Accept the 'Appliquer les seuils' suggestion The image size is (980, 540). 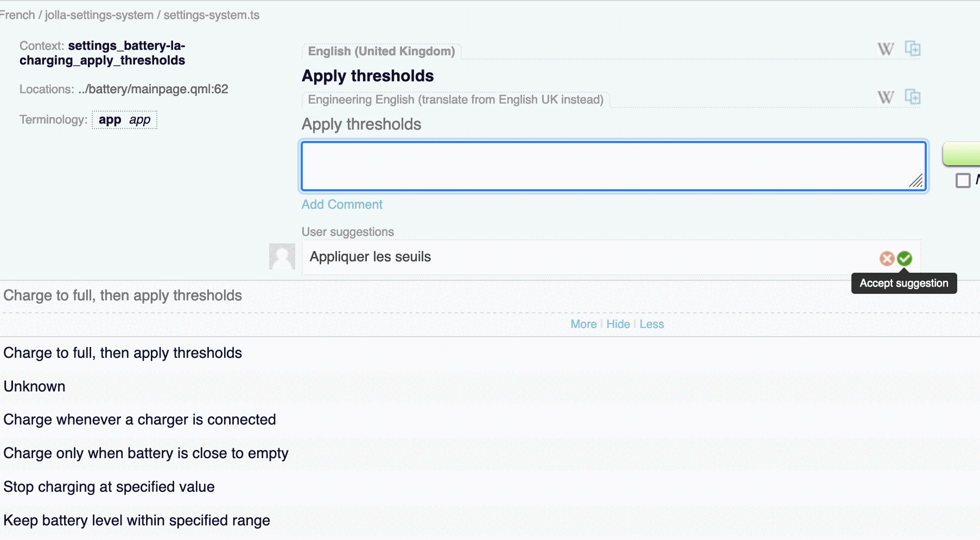point(904,259)
